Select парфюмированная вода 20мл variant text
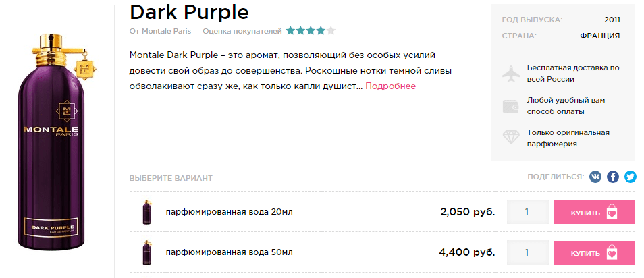The width and height of the screenshot is (644, 278). pyautogui.click(x=229, y=212)
